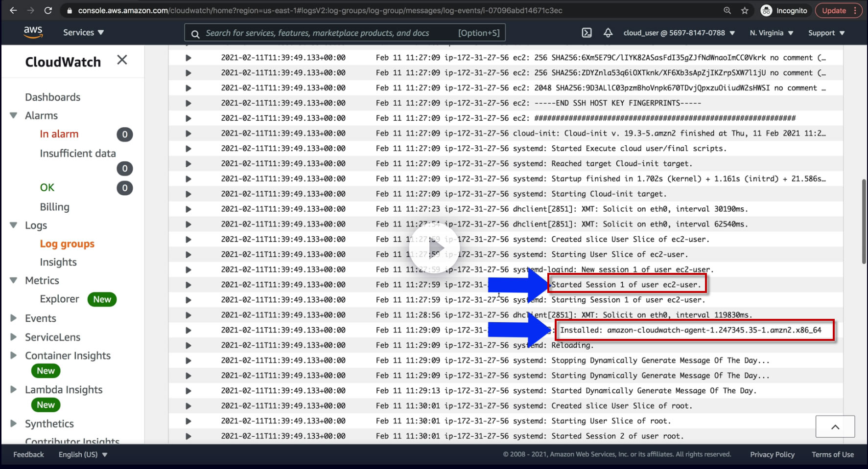Expand the Lambda Insights section triangle
This screenshot has width=868, height=469.
coord(14,389)
